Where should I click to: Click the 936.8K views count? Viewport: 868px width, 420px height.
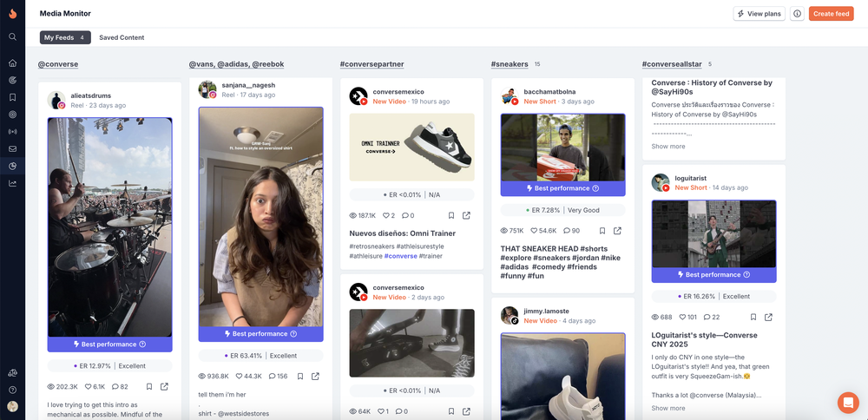pyautogui.click(x=214, y=377)
